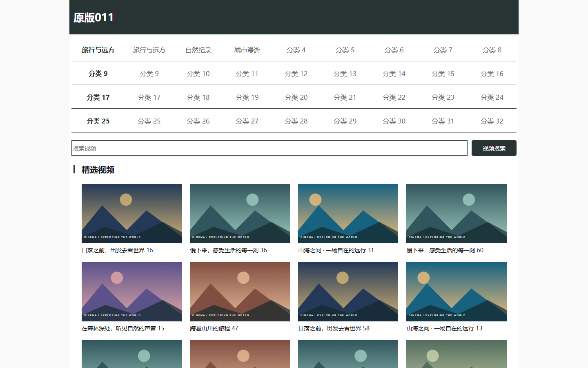This screenshot has width=588, height=368.
Task: Open thumbnail for 日落之前，出发去看世界 16
Action: pyautogui.click(x=131, y=213)
